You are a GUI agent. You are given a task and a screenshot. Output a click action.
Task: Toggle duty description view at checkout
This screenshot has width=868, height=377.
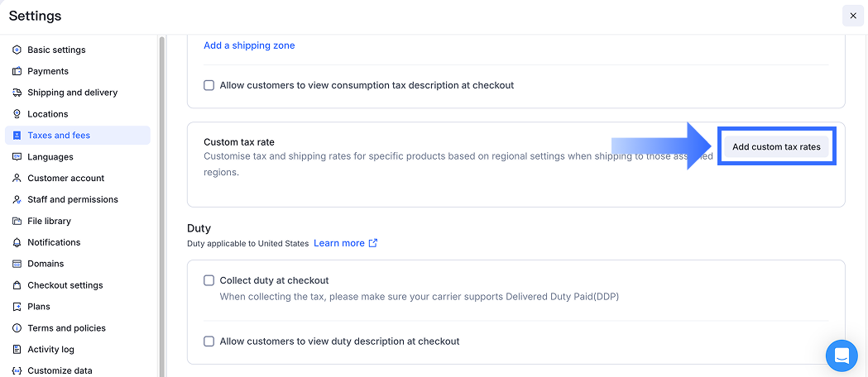(x=209, y=341)
